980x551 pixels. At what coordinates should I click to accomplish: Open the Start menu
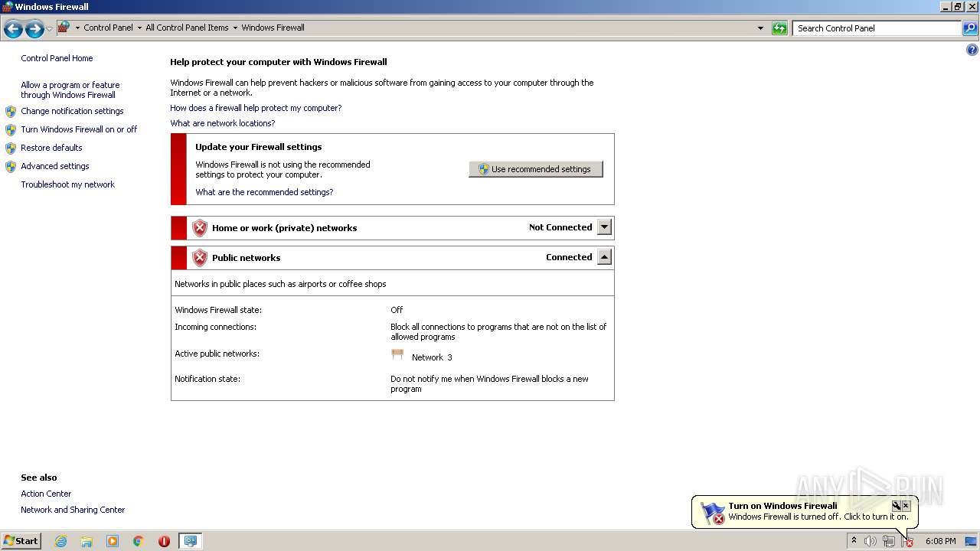[x=21, y=540]
